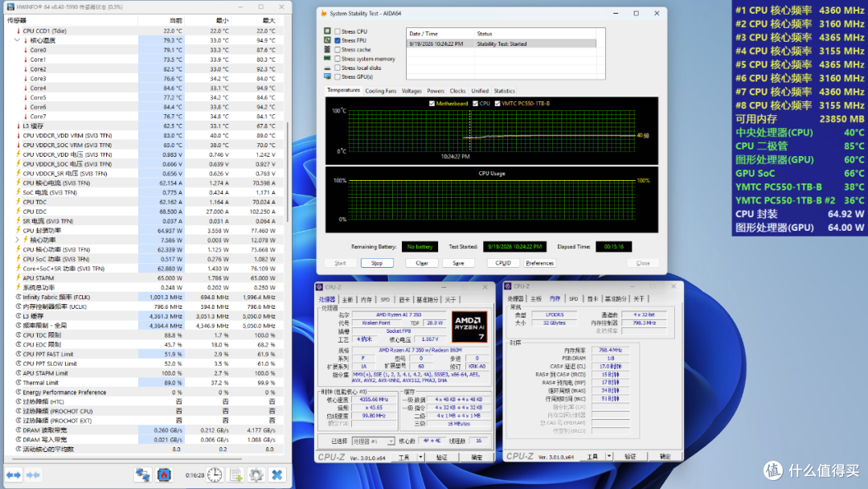Open 主板 tab in processor CPU-Z window

click(x=347, y=300)
